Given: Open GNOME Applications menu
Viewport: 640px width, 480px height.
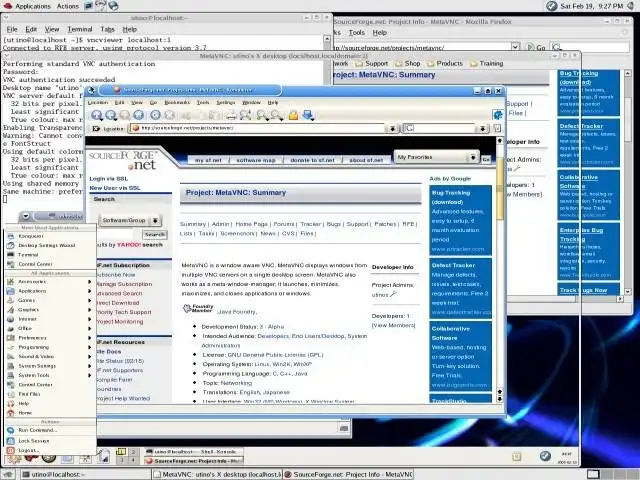Looking at the screenshot, I should click(x=33, y=6).
